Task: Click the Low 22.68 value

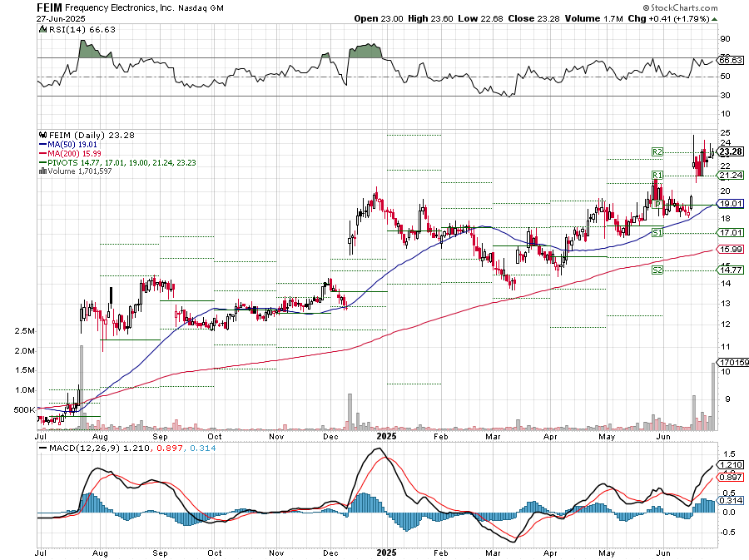Action: (x=480, y=18)
